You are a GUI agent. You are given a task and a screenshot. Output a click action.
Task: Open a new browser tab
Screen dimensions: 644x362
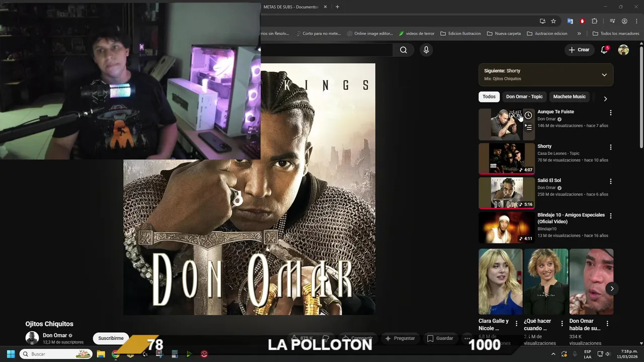click(x=337, y=7)
